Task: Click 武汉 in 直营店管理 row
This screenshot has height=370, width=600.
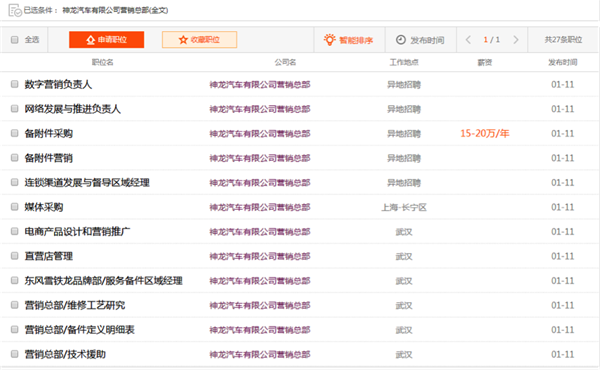Action: click(x=404, y=256)
